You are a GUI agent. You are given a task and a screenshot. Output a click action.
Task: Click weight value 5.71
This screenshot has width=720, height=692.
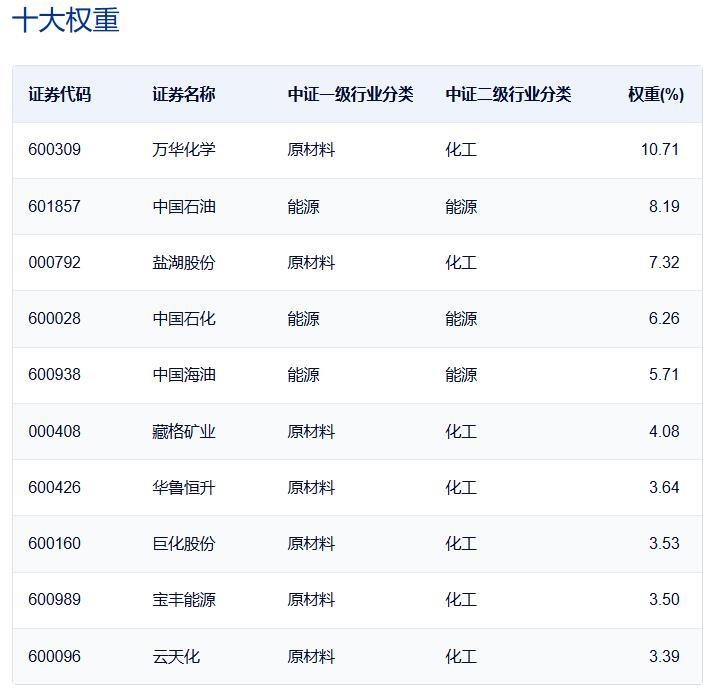click(664, 374)
